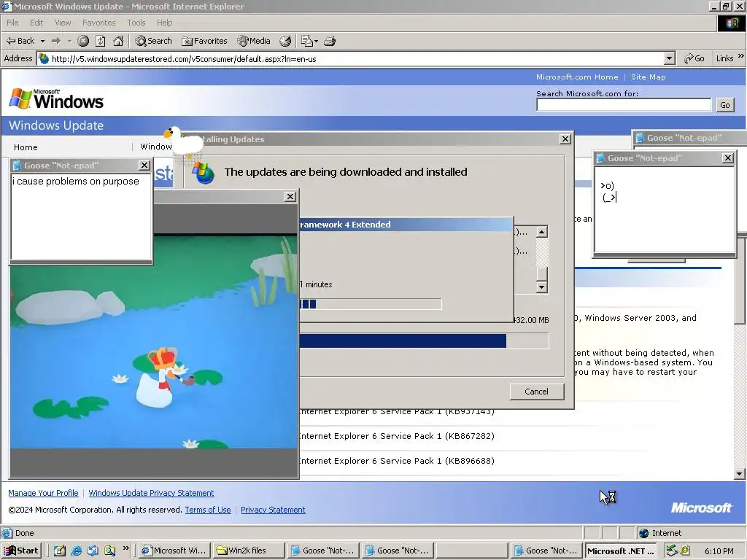Click up arrow in update list scrollbar

point(542,232)
